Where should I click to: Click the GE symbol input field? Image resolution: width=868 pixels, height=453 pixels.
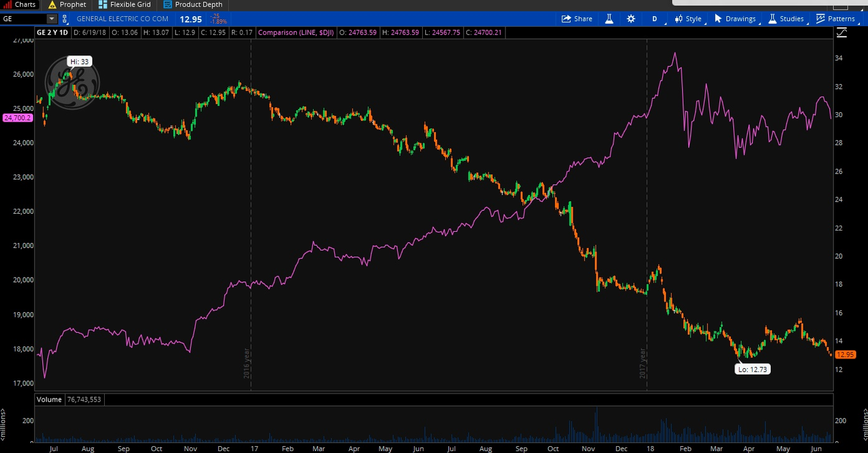[24, 19]
